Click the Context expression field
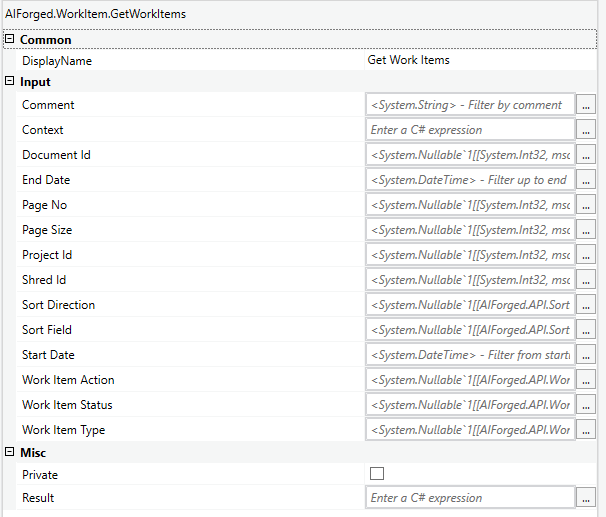The height and width of the screenshot is (517, 606). 470,129
